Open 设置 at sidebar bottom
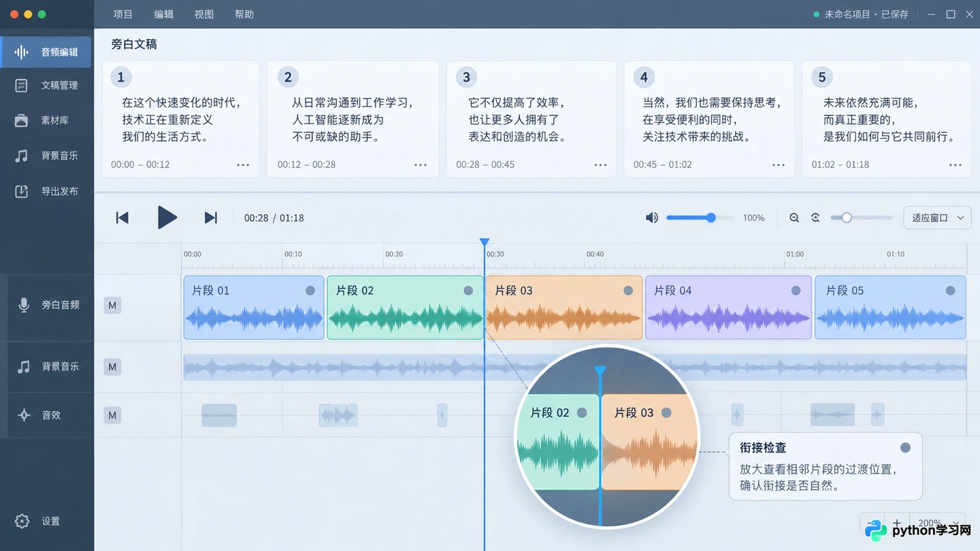Viewport: 980px width, 551px height. click(37, 521)
